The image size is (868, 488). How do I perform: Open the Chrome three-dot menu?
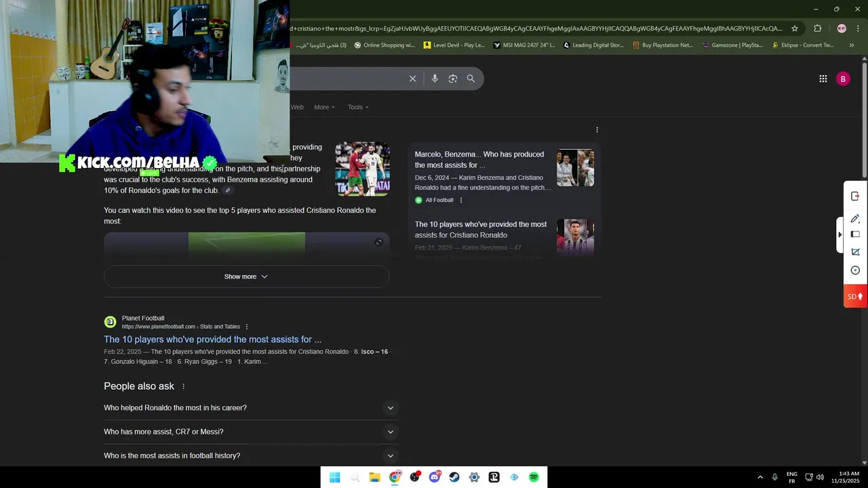(858, 28)
